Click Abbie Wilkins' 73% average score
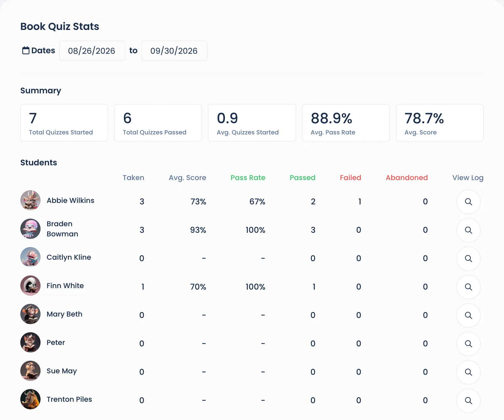The image size is (504, 420). [198, 202]
